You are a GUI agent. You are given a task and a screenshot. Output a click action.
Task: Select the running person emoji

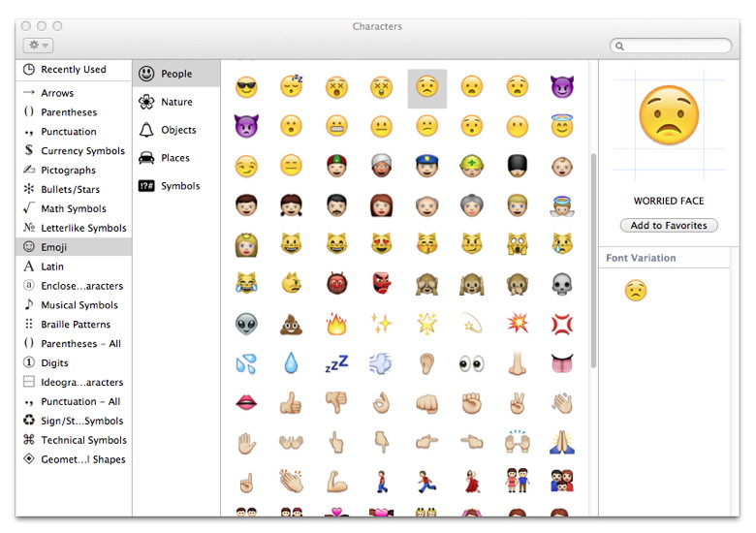(x=426, y=482)
